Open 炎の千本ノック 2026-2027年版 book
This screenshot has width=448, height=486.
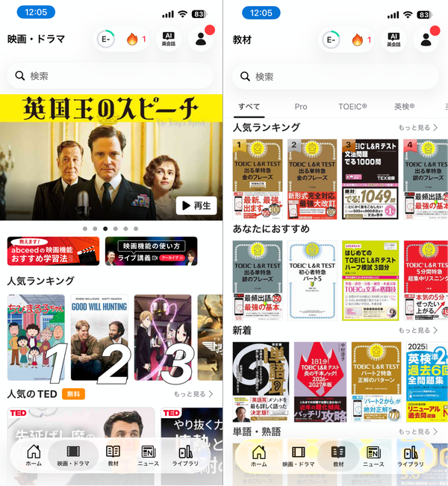pos(320,382)
